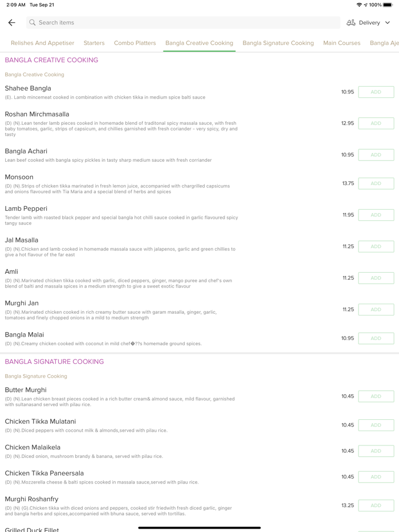The width and height of the screenshot is (399, 532).
Task: Tap the battery status icon
Action: (388, 5)
